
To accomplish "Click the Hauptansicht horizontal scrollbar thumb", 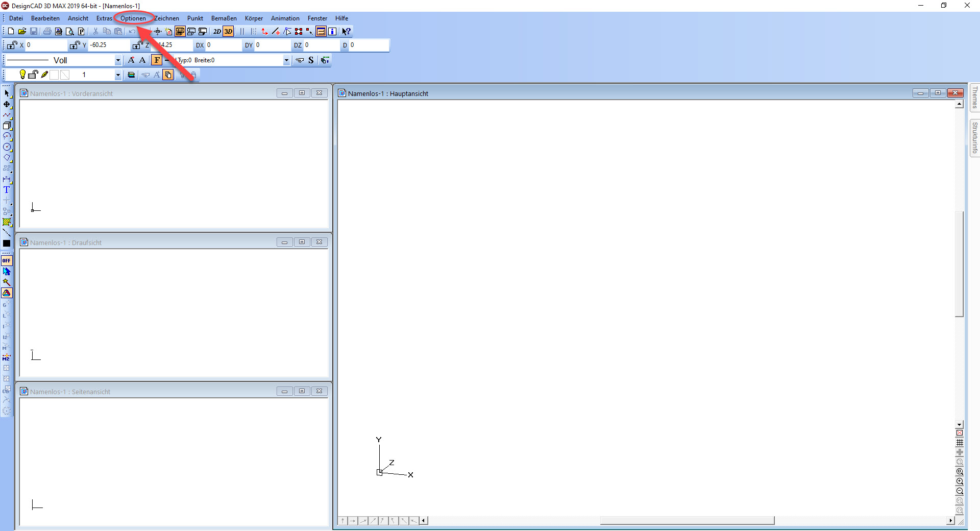I will coord(687,521).
